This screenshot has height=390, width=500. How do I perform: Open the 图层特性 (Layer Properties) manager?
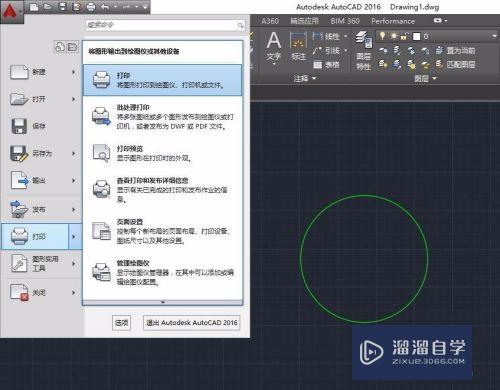363,50
